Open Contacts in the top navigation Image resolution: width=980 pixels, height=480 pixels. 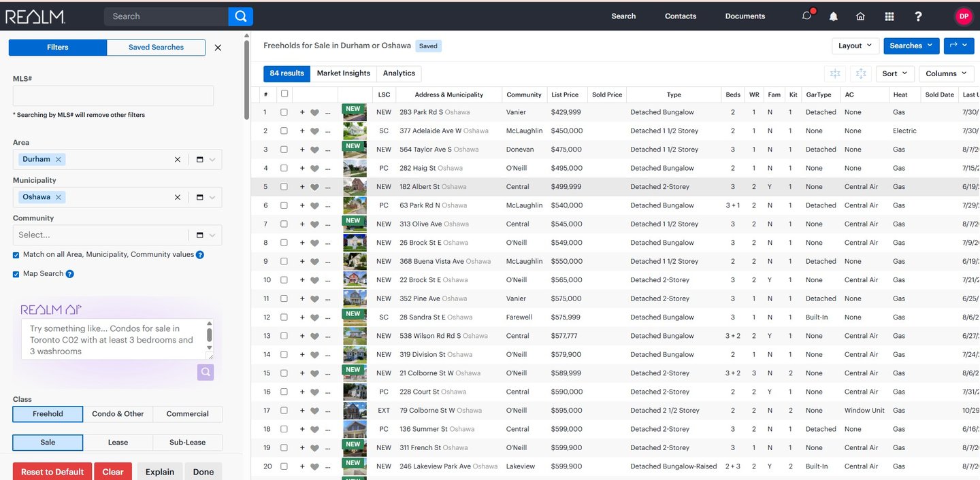[681, 16]
